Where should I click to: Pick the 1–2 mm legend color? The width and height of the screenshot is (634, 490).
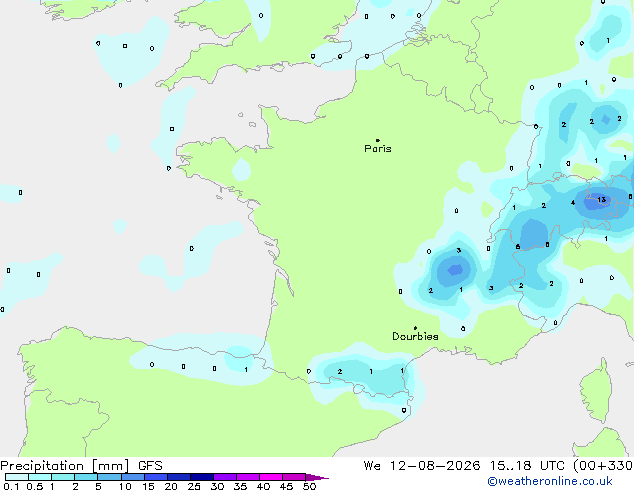[63, 477]
